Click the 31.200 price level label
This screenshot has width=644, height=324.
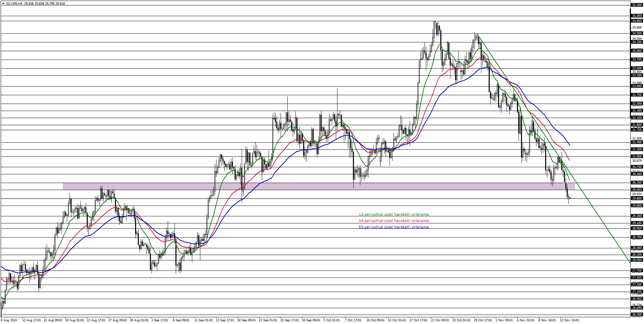pos(637,149)
